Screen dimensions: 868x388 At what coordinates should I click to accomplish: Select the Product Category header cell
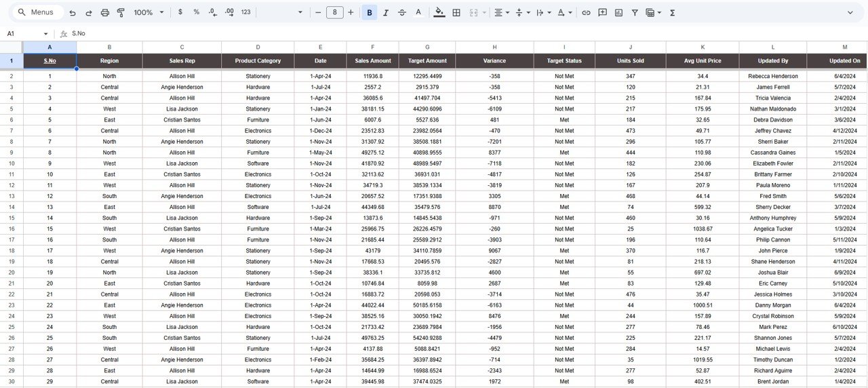coord(258,61)
